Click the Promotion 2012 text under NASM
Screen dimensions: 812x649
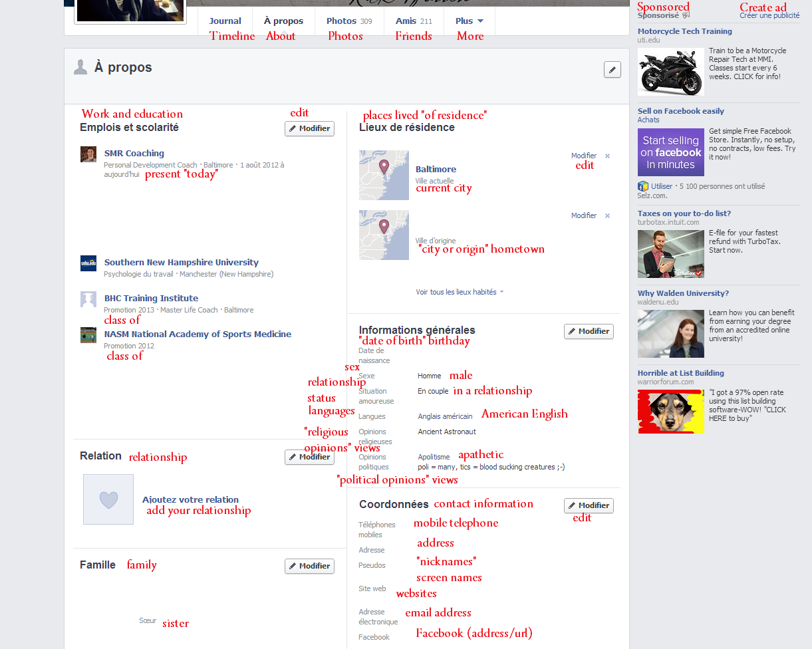coord(129,346)
